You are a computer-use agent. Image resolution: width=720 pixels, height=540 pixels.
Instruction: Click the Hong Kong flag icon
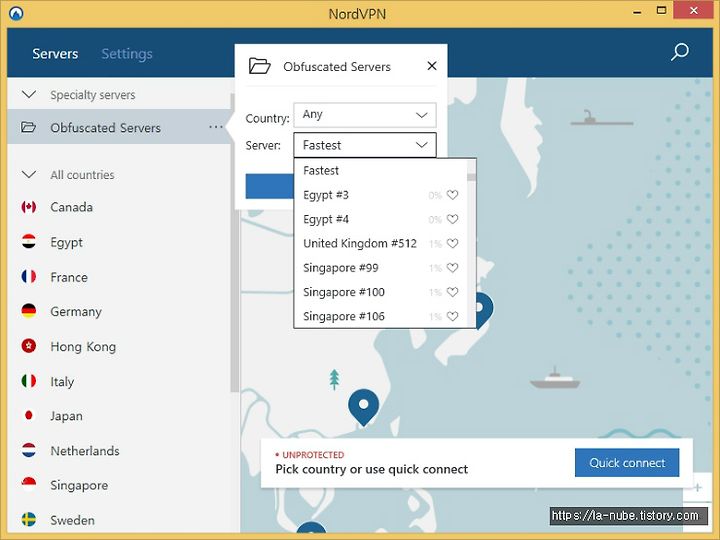(29, 346)
